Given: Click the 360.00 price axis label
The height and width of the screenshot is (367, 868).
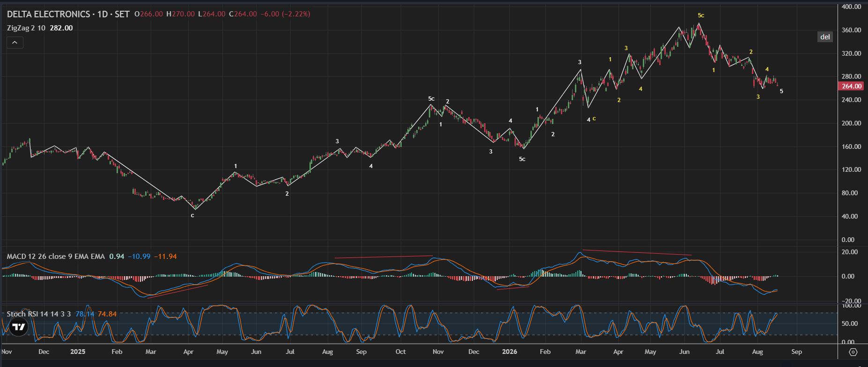Looking at the screenshot, I should tap(851, 30).
